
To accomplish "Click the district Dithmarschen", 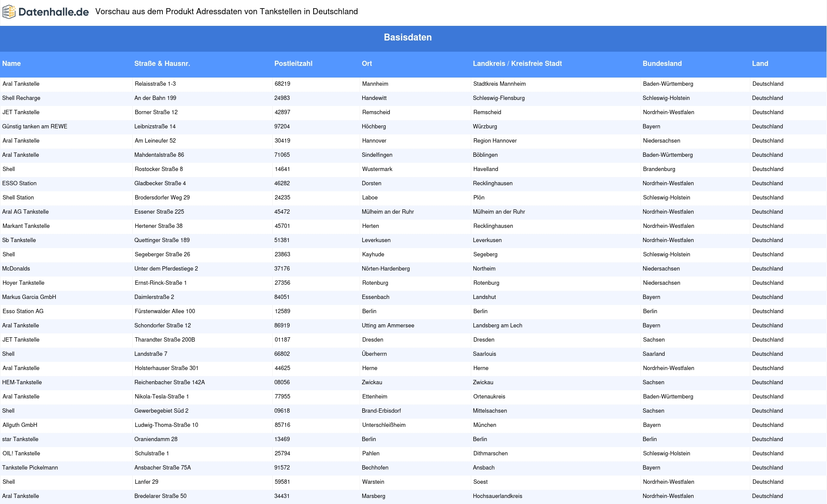I will point(491,454).
